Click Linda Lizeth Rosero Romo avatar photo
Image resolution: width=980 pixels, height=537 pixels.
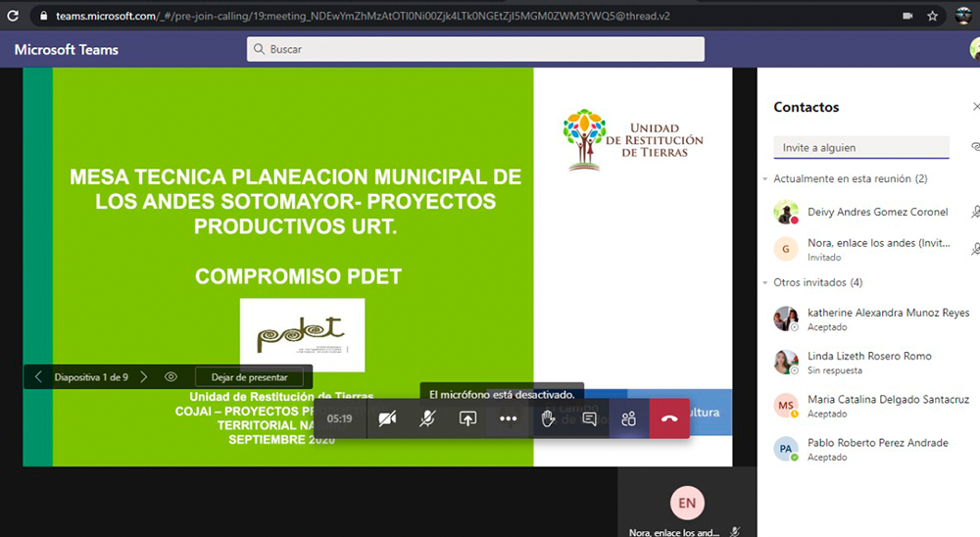(786, 362)
